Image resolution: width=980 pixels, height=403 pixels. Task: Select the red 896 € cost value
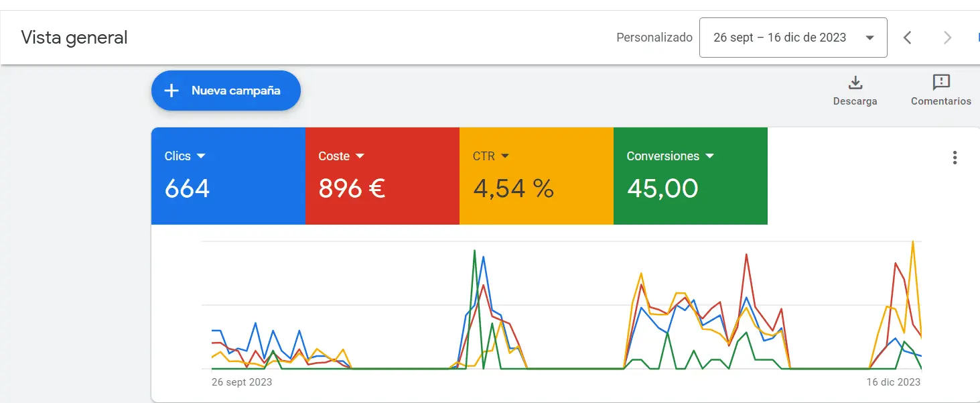click(x=352, y=188)
